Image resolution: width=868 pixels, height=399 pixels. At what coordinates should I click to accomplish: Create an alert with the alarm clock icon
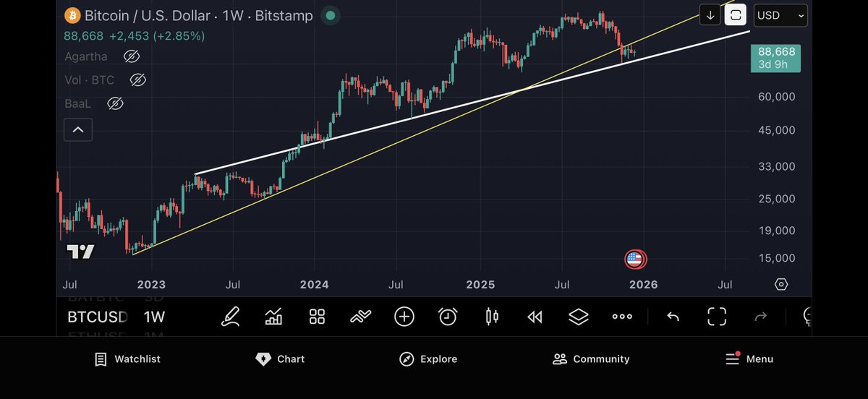tap(448, 317)
